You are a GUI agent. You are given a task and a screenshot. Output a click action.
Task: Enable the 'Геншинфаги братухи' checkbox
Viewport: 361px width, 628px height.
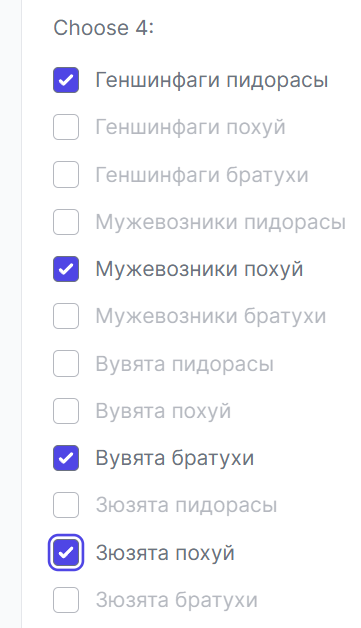66,175
